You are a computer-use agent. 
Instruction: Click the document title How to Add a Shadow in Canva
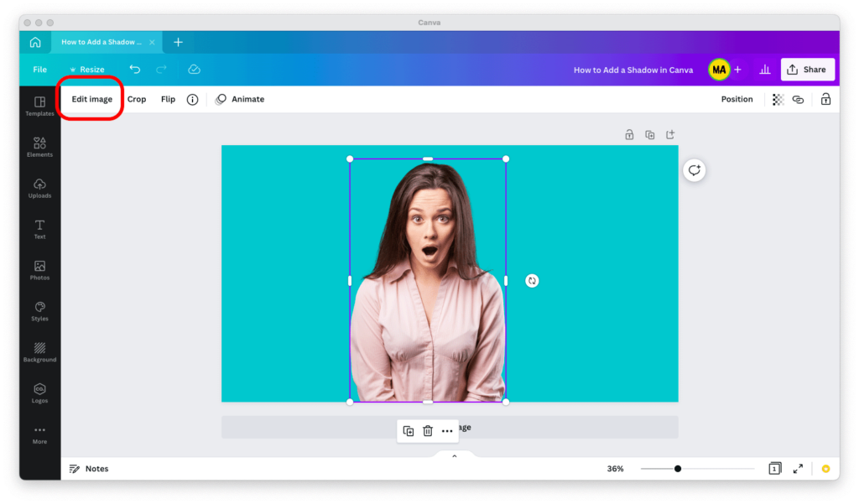click(633, 70)
